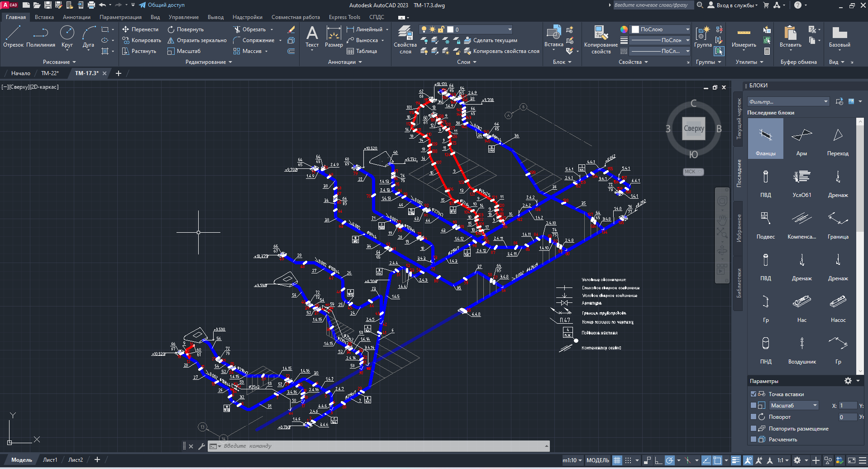868x469 pixels.
Task: Open the Аннотации ribbon tab
Action: [x=76, y=17]
